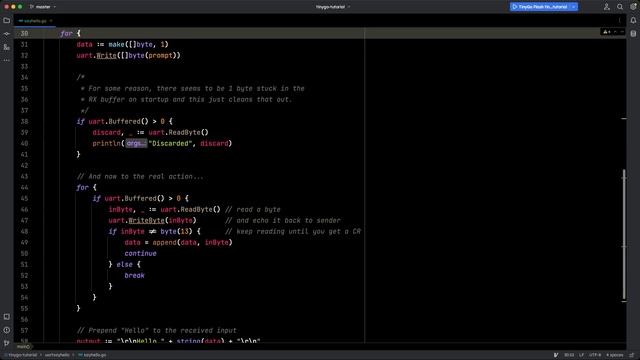Click the warnings indicator in editor corner
The image size is (640, 360).
click(x=607, y=32)
